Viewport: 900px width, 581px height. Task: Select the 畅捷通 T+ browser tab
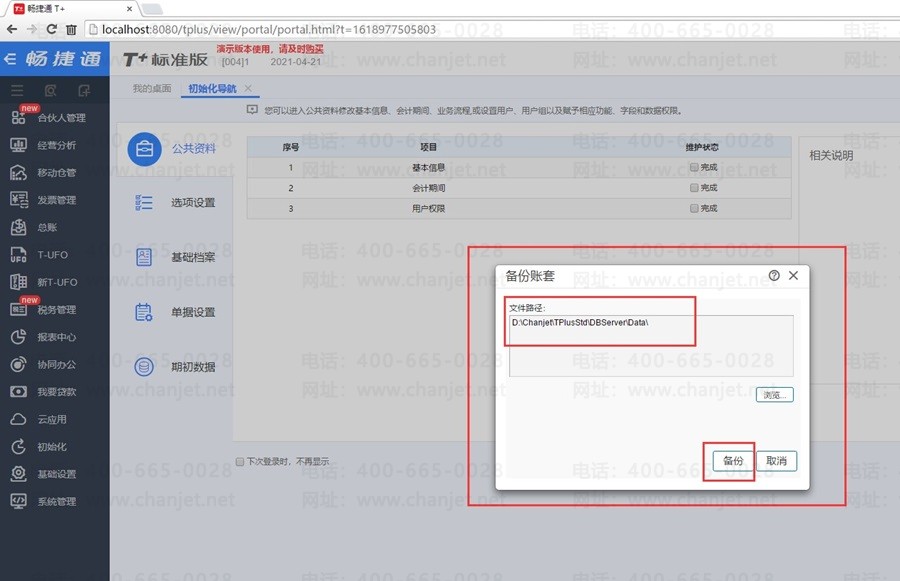(x=72, y=9)
